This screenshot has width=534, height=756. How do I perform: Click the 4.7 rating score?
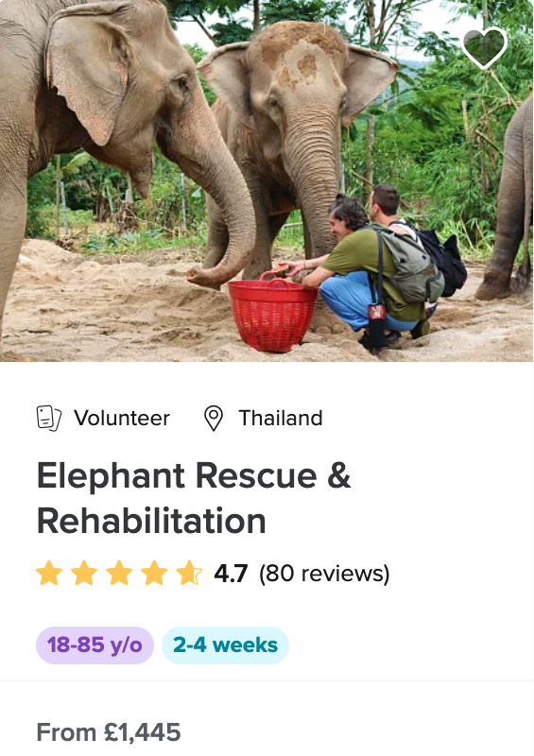click(x=231, y=574)
